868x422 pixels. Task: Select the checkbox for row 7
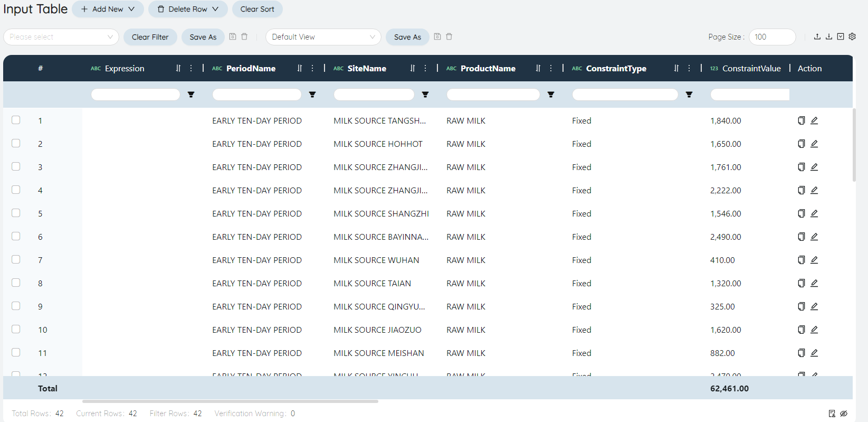coord(16,259)
